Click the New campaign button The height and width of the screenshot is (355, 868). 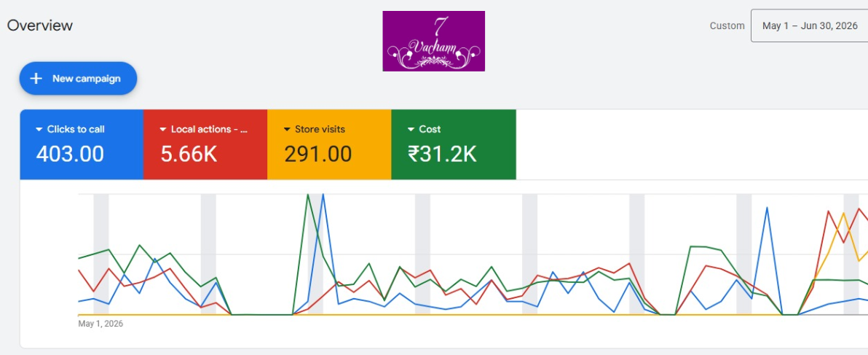tap(78, 79)
